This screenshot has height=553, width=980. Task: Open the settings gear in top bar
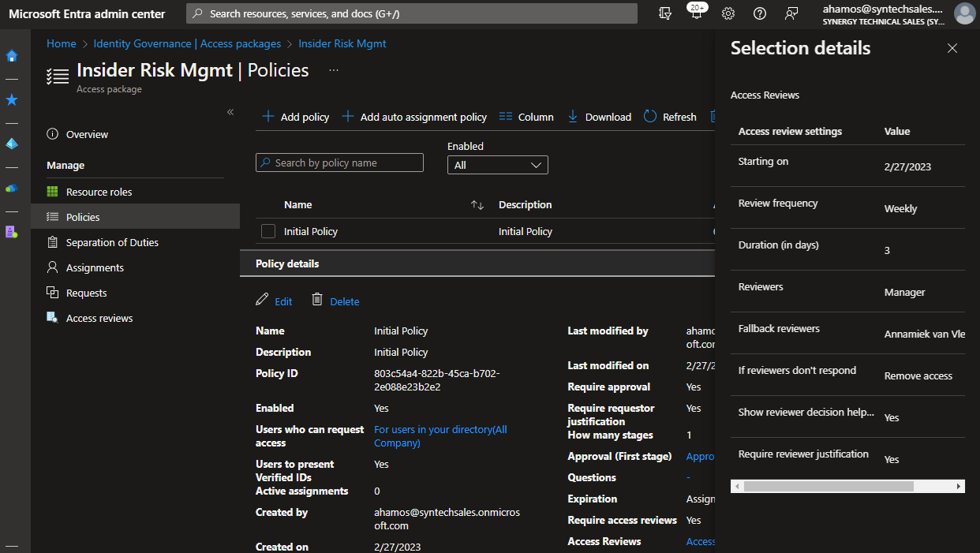pos(728,13)
